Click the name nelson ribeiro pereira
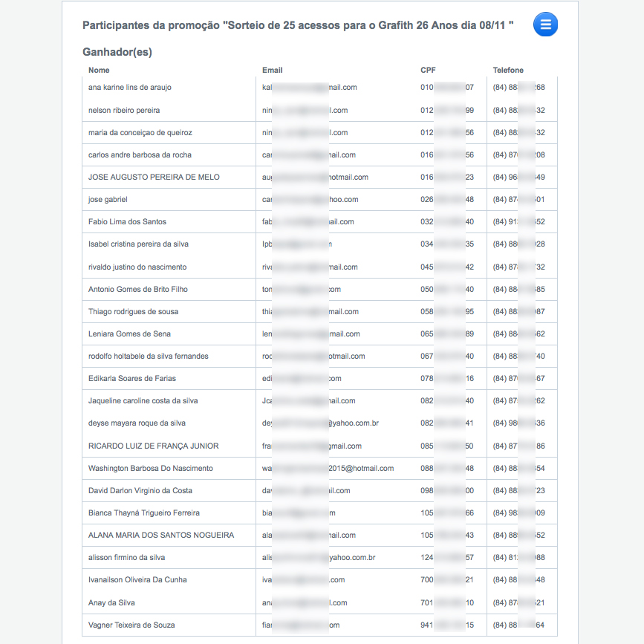This screenshot has height=644, width=644. point(124,110)
